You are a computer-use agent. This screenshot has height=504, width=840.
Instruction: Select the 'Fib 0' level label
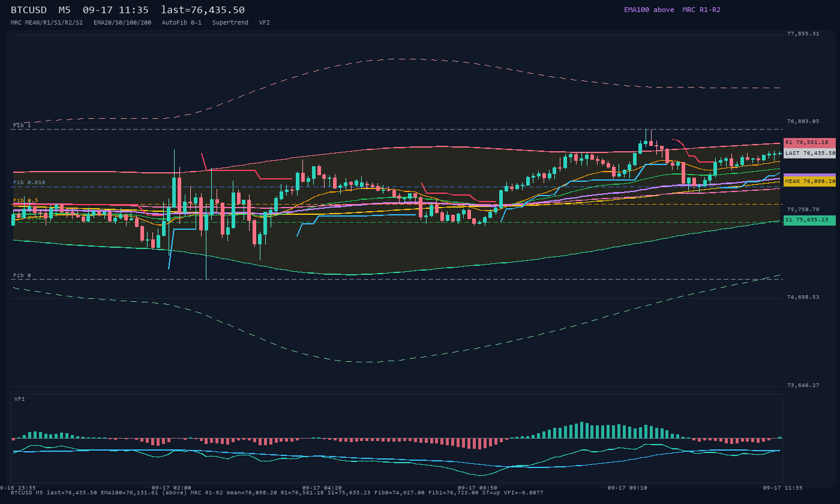pos(22,275)
